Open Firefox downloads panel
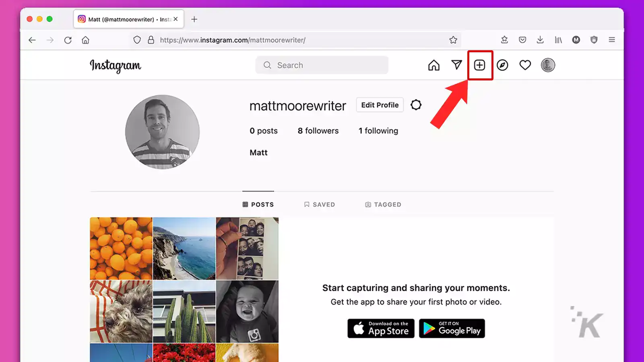 coord(540,40)
